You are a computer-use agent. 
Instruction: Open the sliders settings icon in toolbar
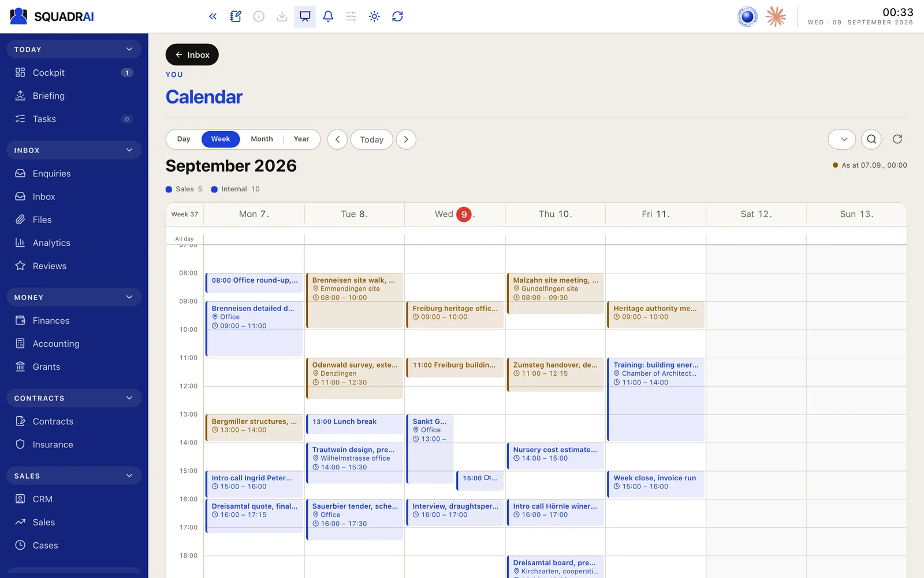351,16
